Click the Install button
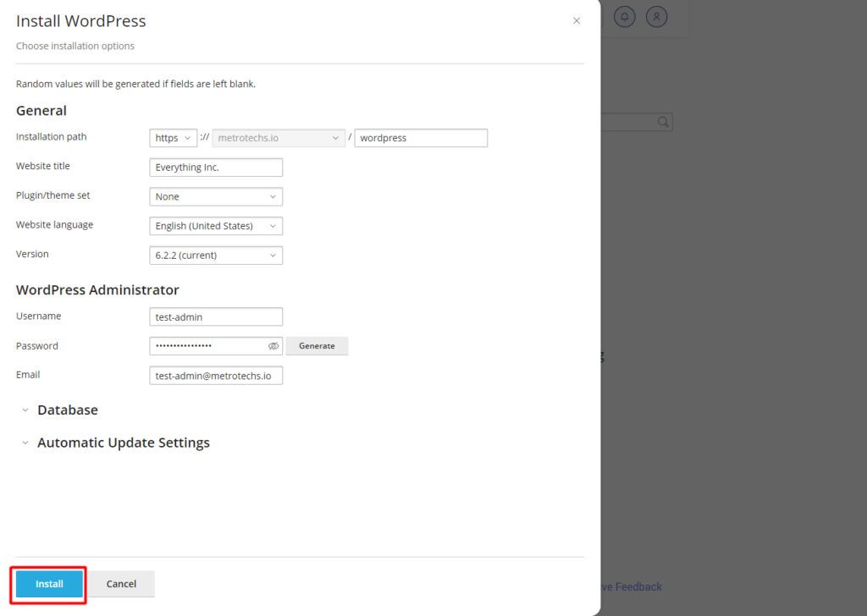This screenshot has height=616, width=867. click(49, 584)
